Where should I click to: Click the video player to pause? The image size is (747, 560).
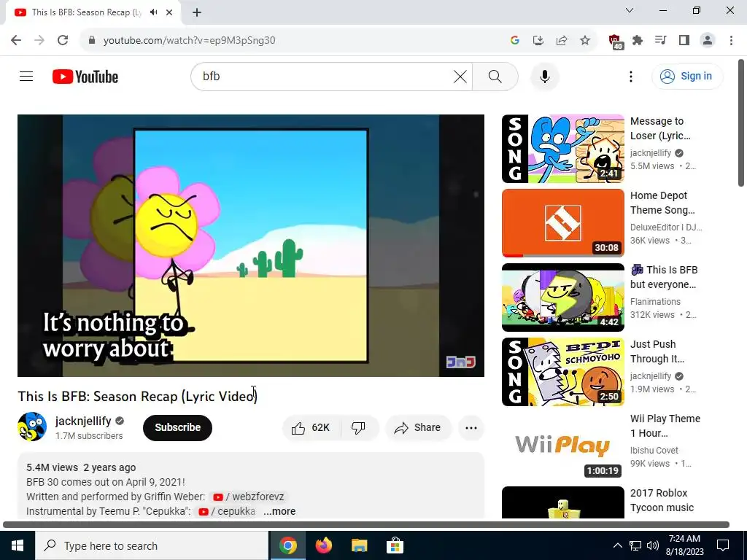251,245
